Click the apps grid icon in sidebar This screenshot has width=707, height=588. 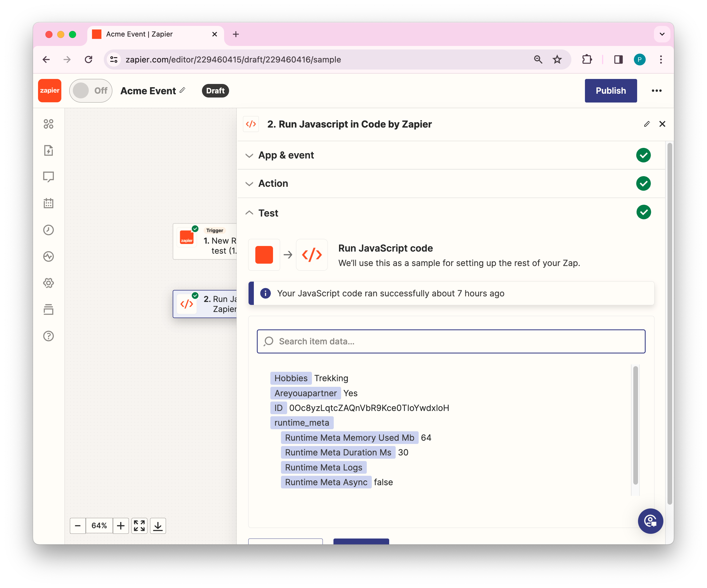click(x=48, y=124)
